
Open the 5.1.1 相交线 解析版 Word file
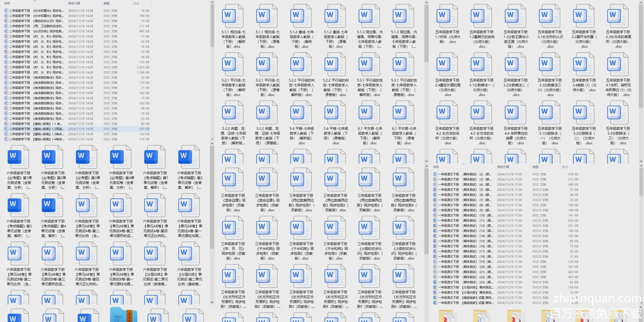coord(233,16)
